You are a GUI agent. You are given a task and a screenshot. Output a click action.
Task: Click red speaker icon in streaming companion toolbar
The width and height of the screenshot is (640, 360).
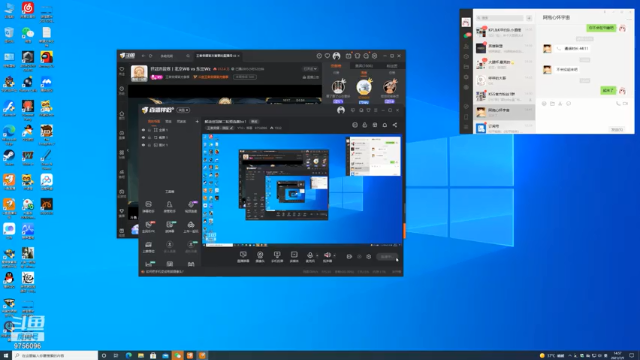[327, 256]
